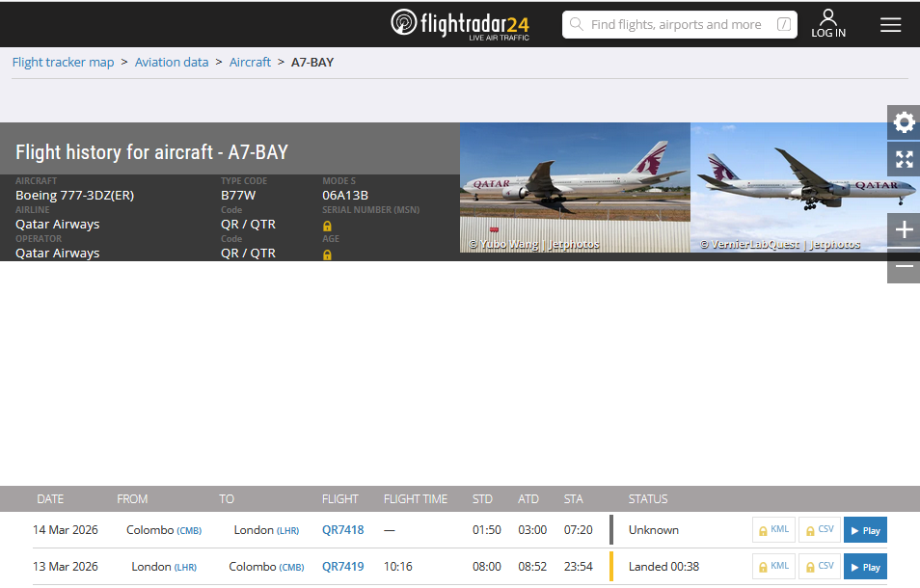Open CMB airport link in 14 Mar row
Screen dimensions: 920x588
coord(189,530)
